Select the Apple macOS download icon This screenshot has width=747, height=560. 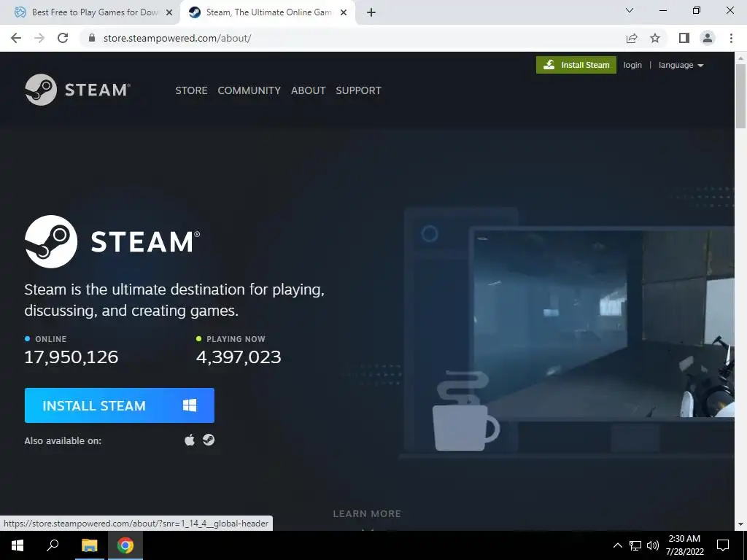click(190, 440)
